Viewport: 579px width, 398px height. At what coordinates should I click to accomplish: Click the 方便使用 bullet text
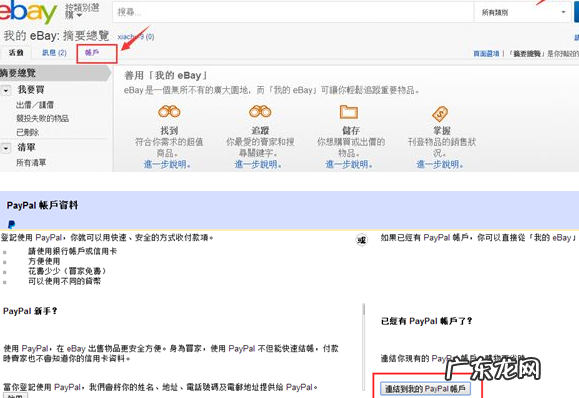(44, 261)
